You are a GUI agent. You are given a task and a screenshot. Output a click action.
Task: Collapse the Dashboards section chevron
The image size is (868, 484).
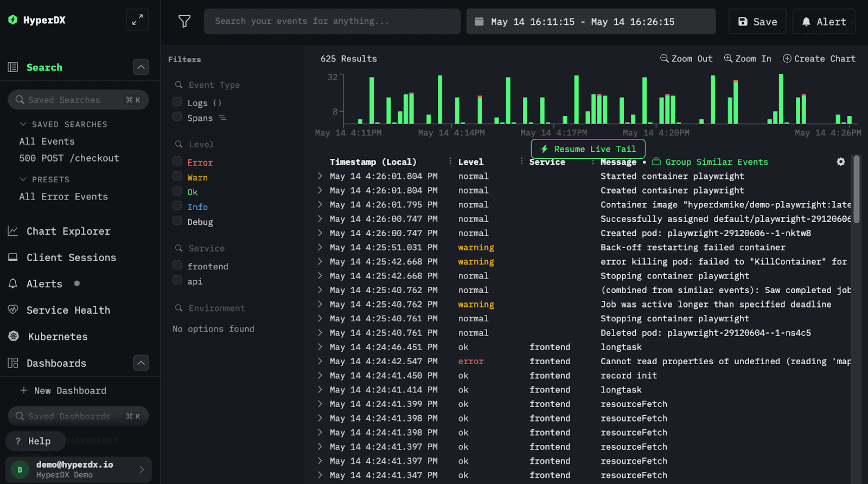pyautogui.click(x=141, y=363)
